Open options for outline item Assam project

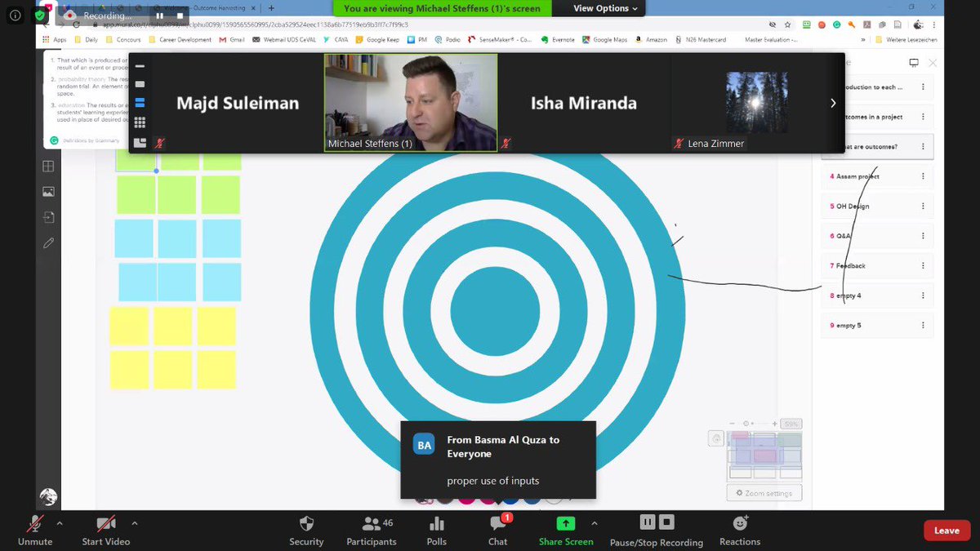click(923, 176)
